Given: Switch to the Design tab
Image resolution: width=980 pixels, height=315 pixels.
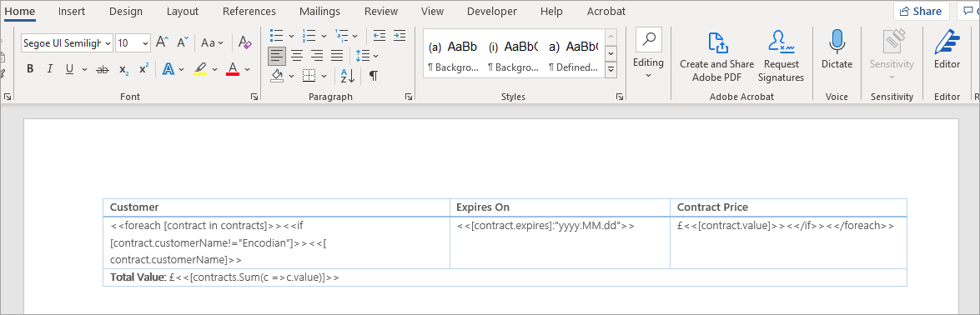Looking at the screenshot, I should pos(126,12).
